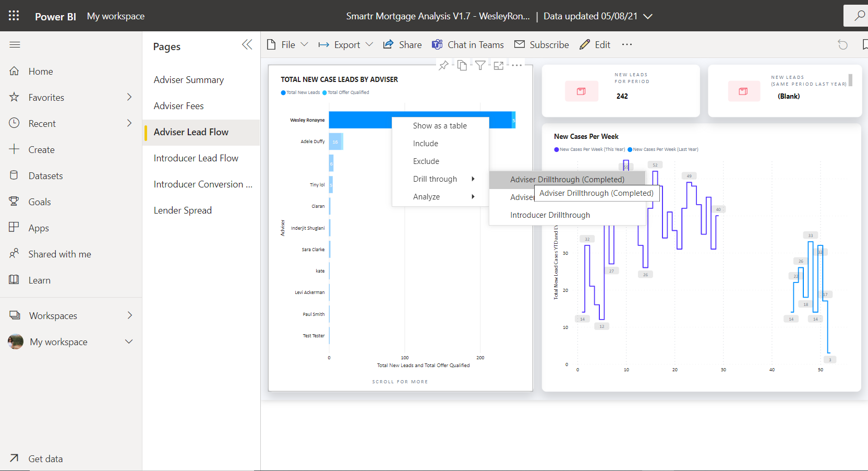Select Adviser Drillthrough (Completed) option
The image size is (868, 471).
pos(568,179)
